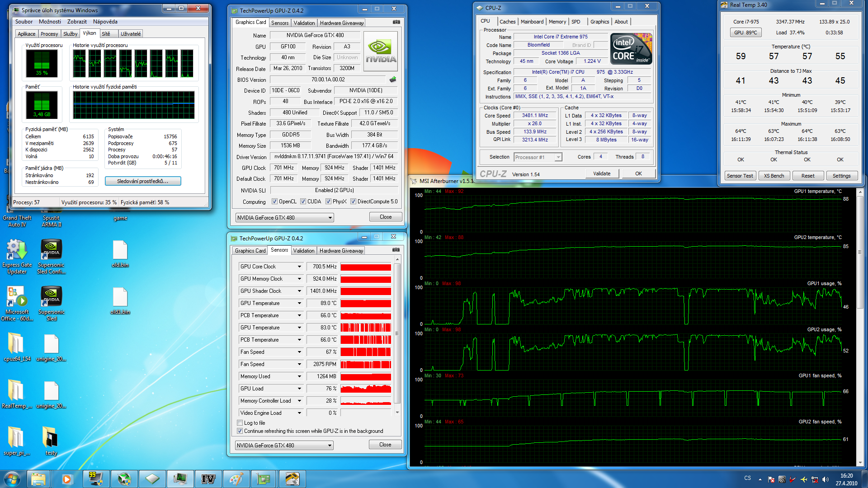Open the Supersonic Sled Confi desktop shortcut
The image size is (868, 488).
[51, 257]
